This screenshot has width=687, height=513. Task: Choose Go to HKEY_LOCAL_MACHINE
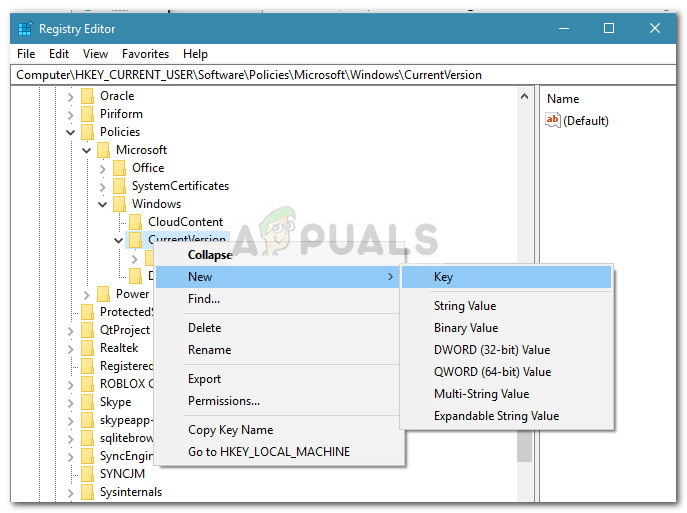coord(278,452)
